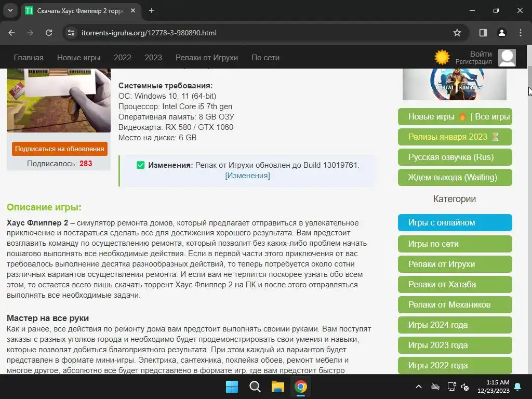Viewport: 532px width, 399px height.
Task: Click the Категории sidebar heading
Action: pos(454,199)
